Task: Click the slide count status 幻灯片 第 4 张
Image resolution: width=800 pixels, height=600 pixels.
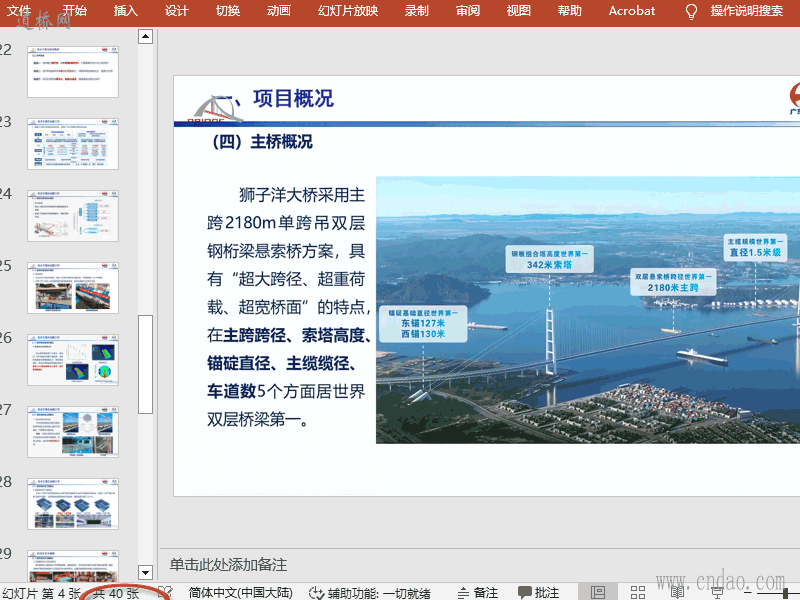Action: point(41,593)
